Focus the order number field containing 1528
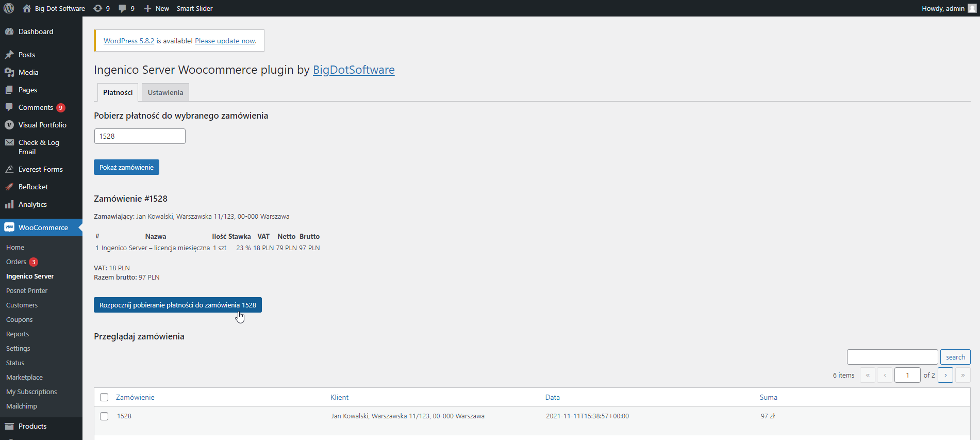 point(140,136)
